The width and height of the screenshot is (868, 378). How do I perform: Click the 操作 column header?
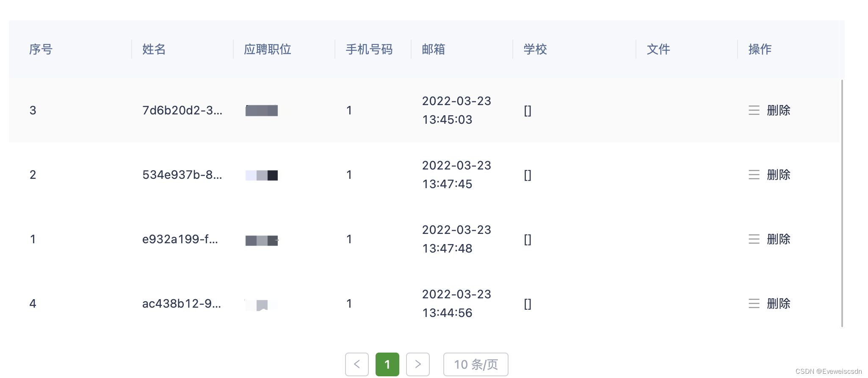pos(760,49)
